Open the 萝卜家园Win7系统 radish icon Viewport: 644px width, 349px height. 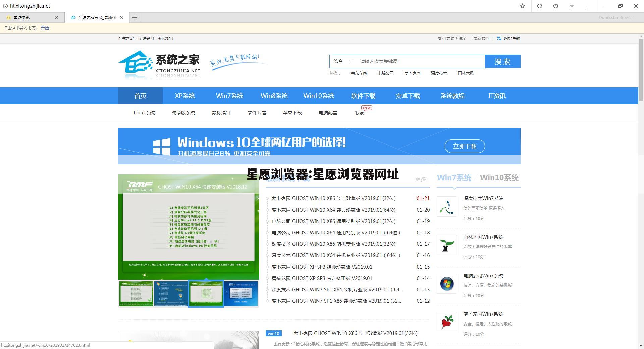tap(446, 322)
